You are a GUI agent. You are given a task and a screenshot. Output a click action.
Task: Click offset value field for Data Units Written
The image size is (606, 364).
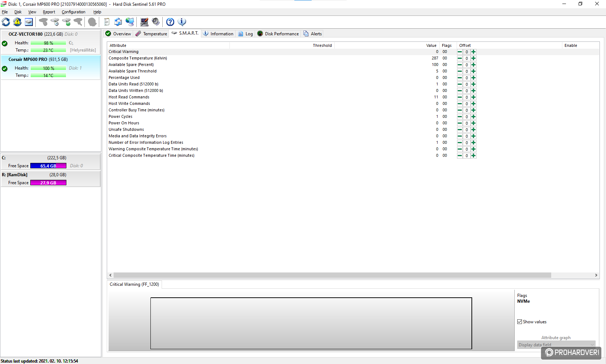point(467,91)
